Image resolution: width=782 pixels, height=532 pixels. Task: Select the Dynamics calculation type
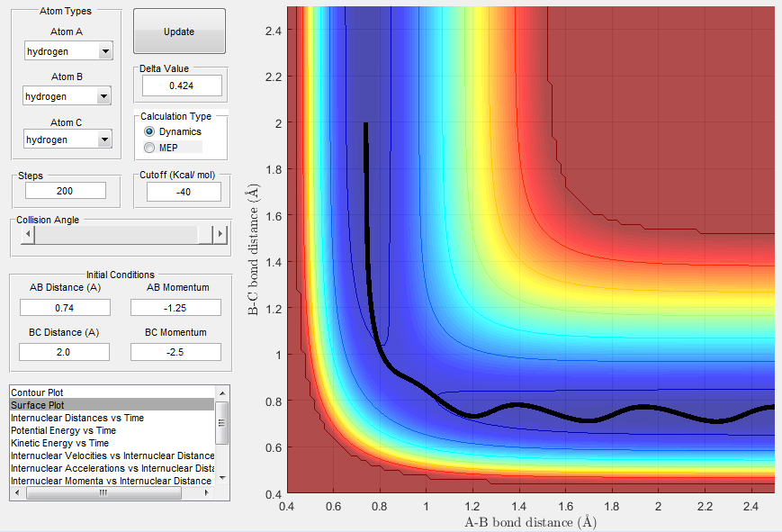[148, 131]
